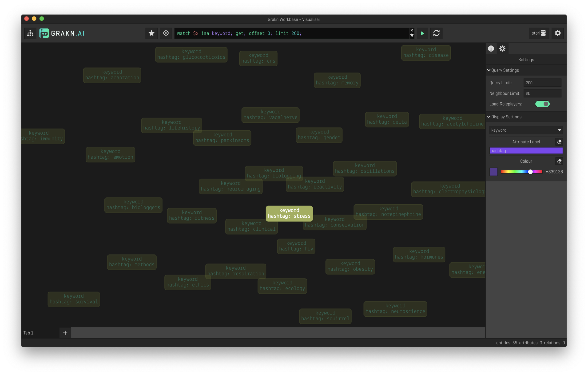Viewport: 588px width, 375px height.
Task: Click the query input field
Action: point(294,33)
